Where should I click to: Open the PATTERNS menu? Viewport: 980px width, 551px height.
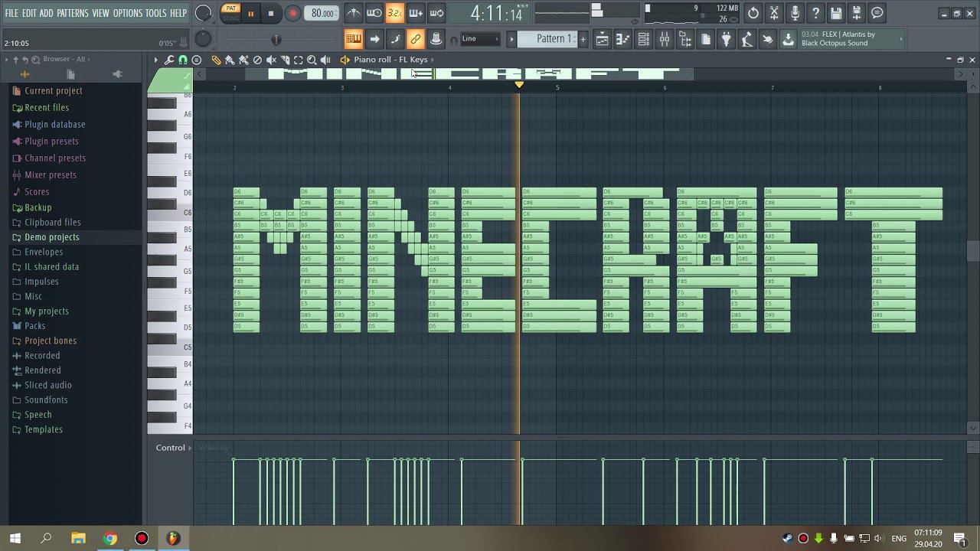[x=73, y=13]
